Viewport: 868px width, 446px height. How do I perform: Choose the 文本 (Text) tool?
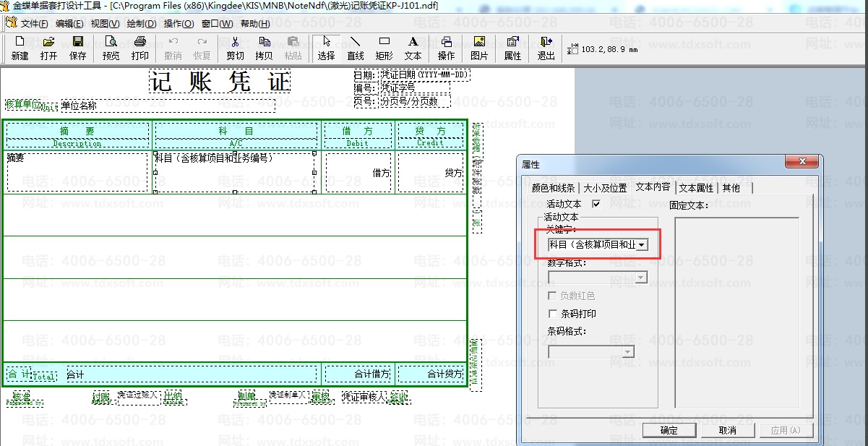tap(413, 48)
